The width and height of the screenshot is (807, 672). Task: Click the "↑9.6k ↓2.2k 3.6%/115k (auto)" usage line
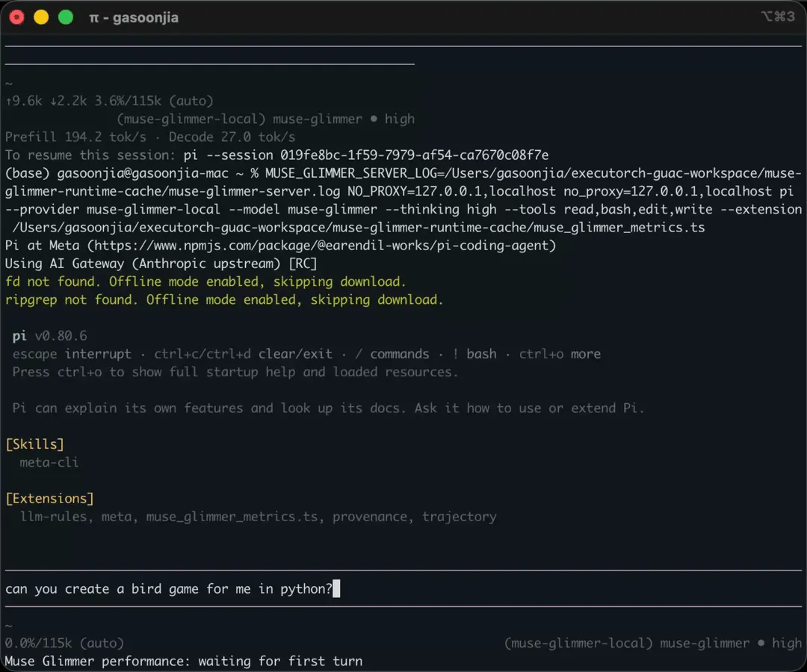tap(109, 101)
